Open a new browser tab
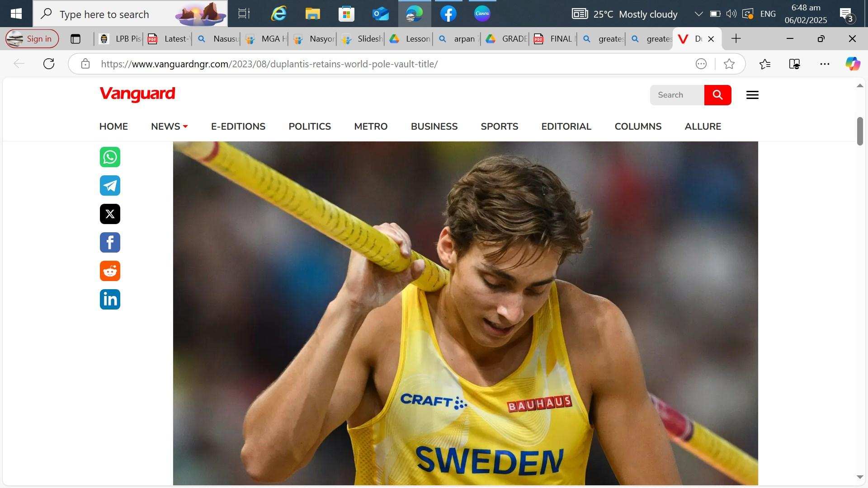 (x=736, y=39)
